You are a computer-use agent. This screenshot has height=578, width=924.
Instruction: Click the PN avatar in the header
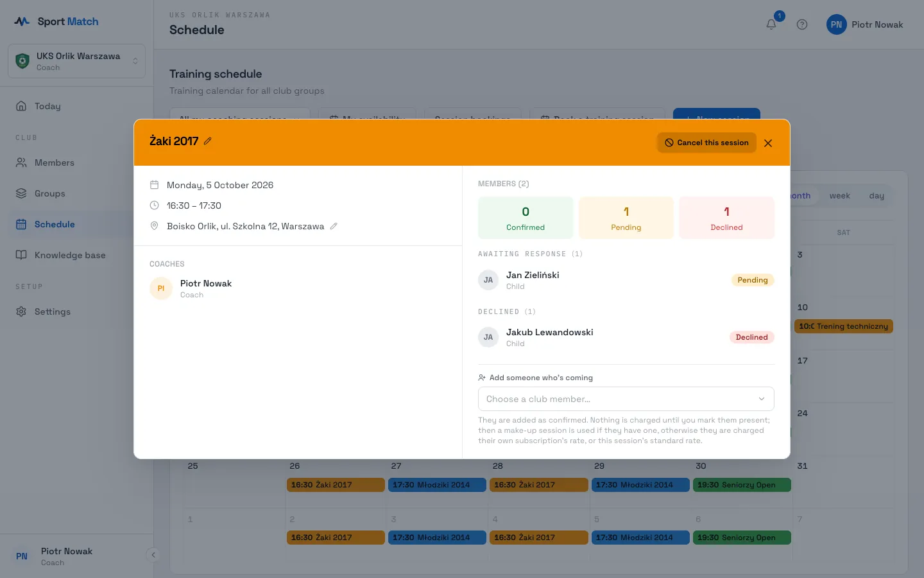[x=836, y=24]
